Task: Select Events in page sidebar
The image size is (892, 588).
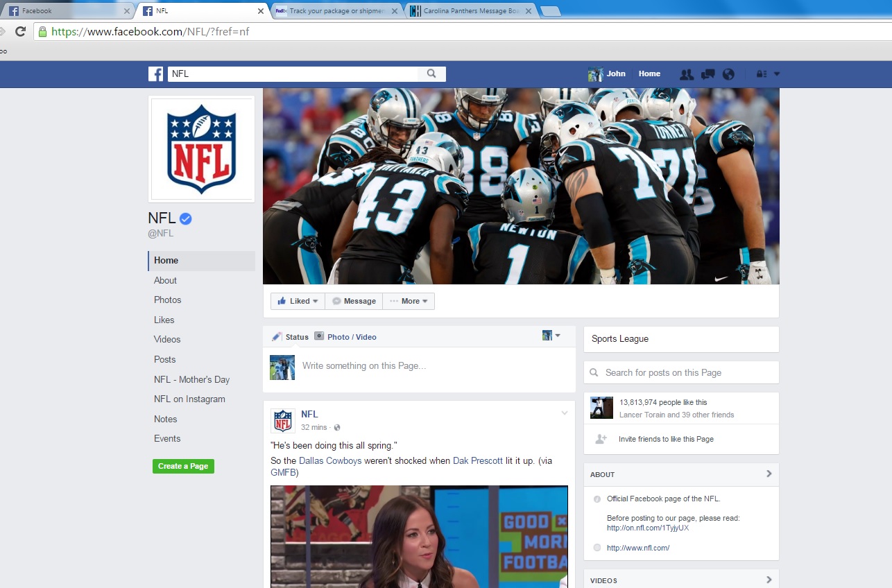Action: coord(167,439)
